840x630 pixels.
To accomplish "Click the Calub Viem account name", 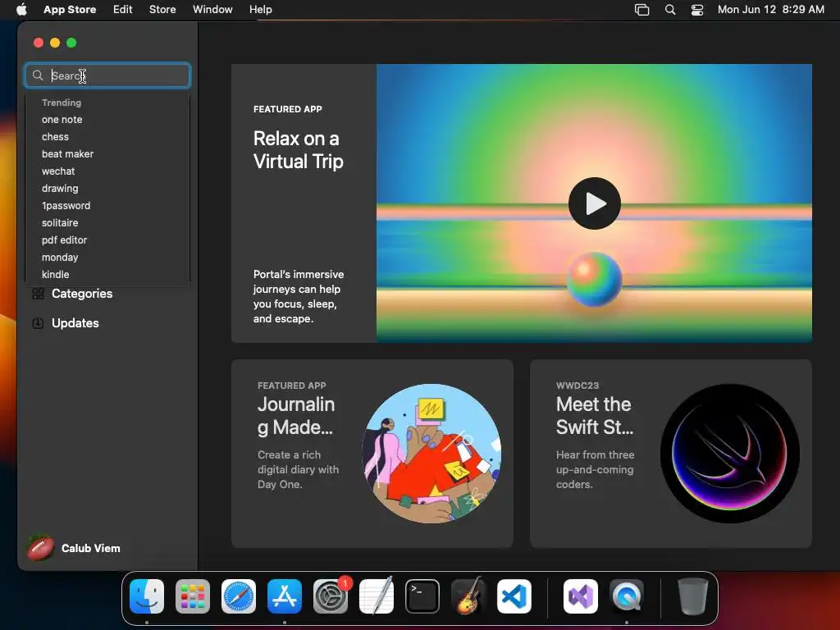I will [x=90, y=548].
